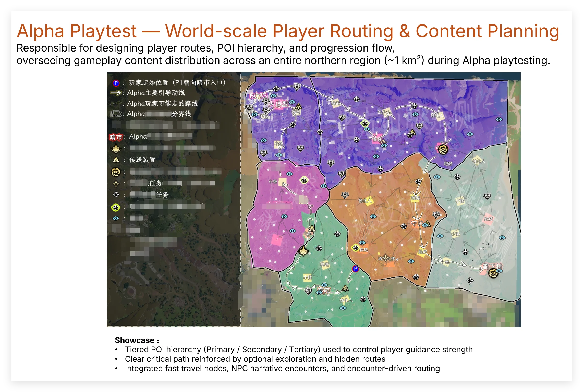The image size is (583, 392).
Task: Click the Showcase heading below the map
Action: click(135, 340)
